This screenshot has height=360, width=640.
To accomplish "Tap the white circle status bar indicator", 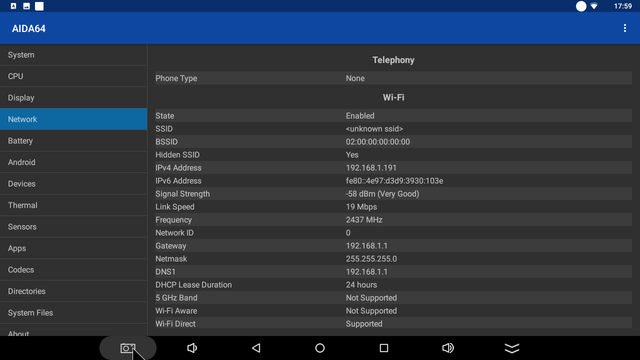I will [581, 6].
